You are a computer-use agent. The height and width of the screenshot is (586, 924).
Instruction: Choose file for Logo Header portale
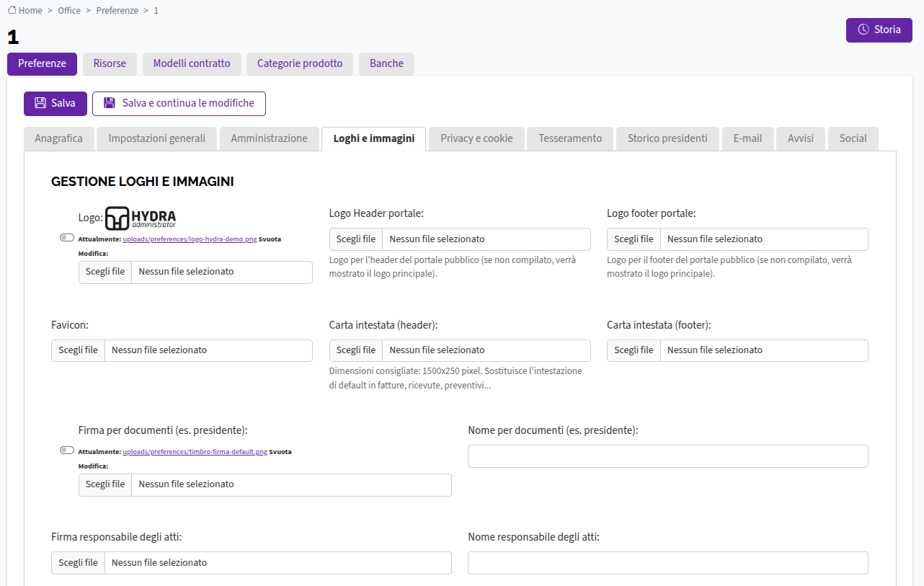pos(460,239)
